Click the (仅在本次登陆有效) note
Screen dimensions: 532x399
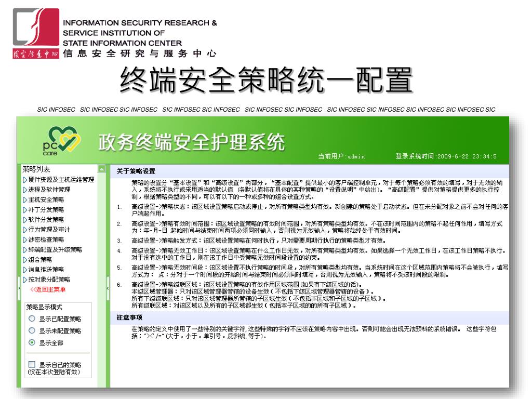(54, 372)
